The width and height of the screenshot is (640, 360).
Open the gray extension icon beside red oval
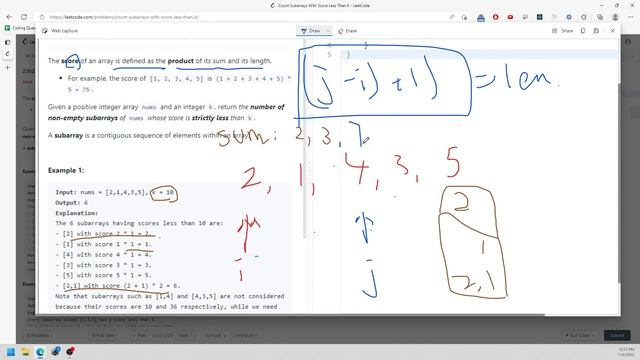point(525,17)
